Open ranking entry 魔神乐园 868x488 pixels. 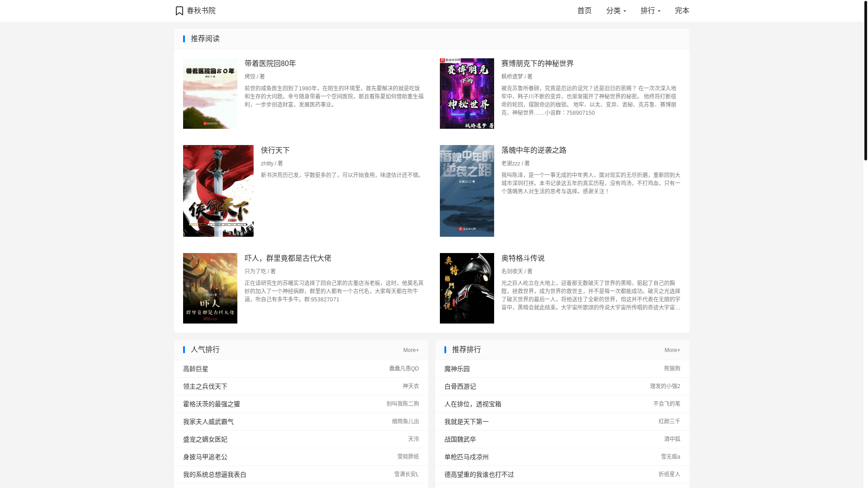click(457, 369)
